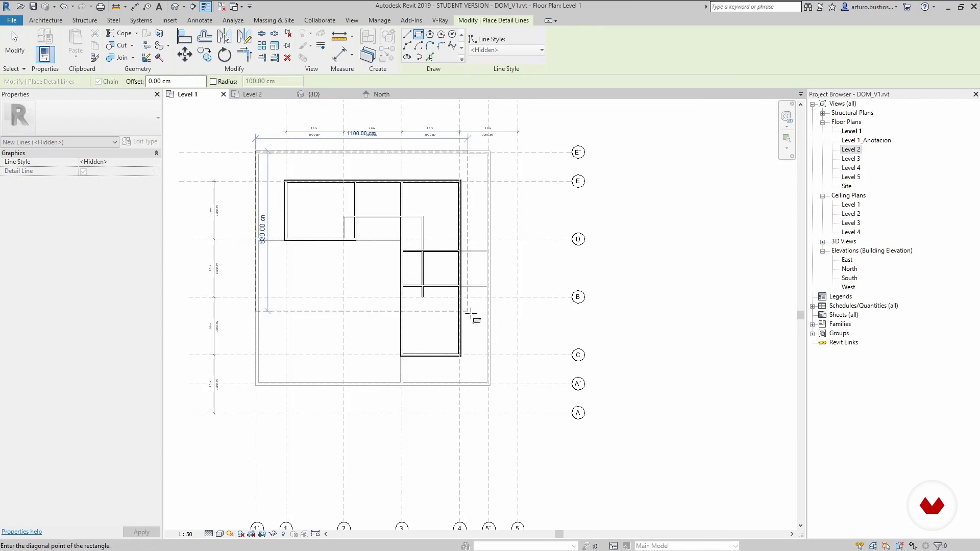Expand the 3D Views tree node
Image resolution: width=980 pixels, height=551 pixels.
(x=822, y=242)
